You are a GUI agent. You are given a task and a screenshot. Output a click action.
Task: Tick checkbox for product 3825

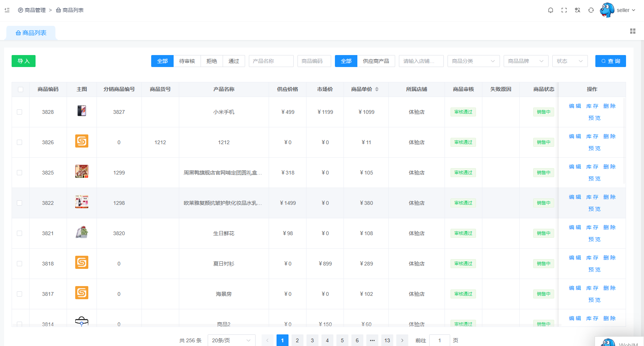click(x=19, y=173)
